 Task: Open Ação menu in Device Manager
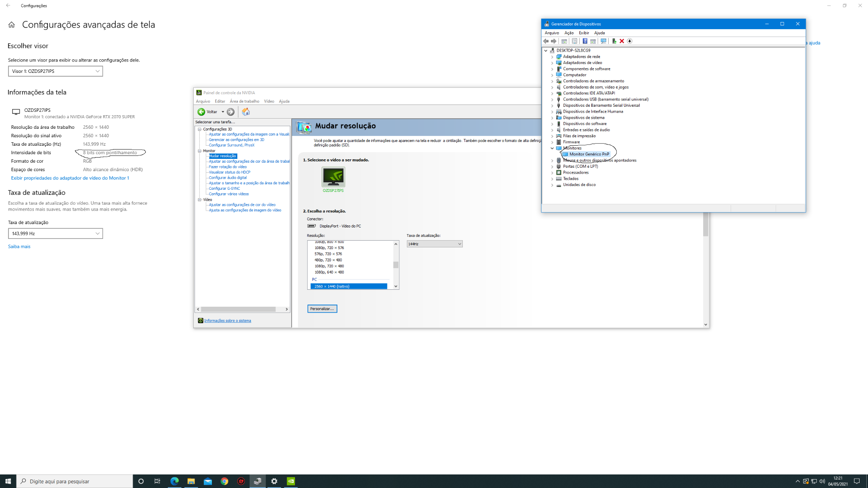[569, 33]
